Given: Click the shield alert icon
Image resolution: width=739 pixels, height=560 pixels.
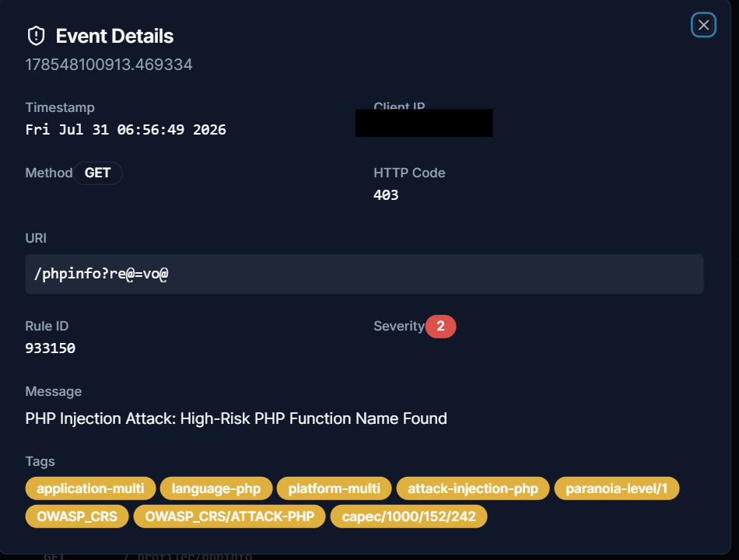Looking at the screenshot, I should (37, 36).
